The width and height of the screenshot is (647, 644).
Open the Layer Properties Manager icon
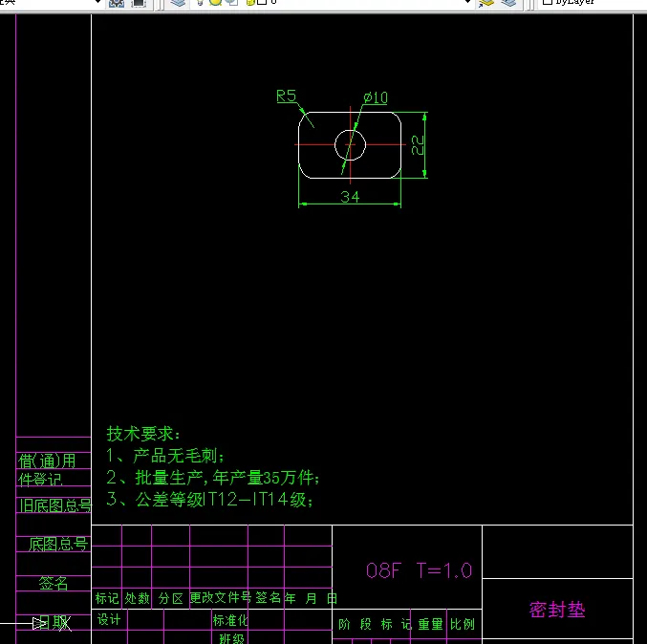click(x=179, y=3)
